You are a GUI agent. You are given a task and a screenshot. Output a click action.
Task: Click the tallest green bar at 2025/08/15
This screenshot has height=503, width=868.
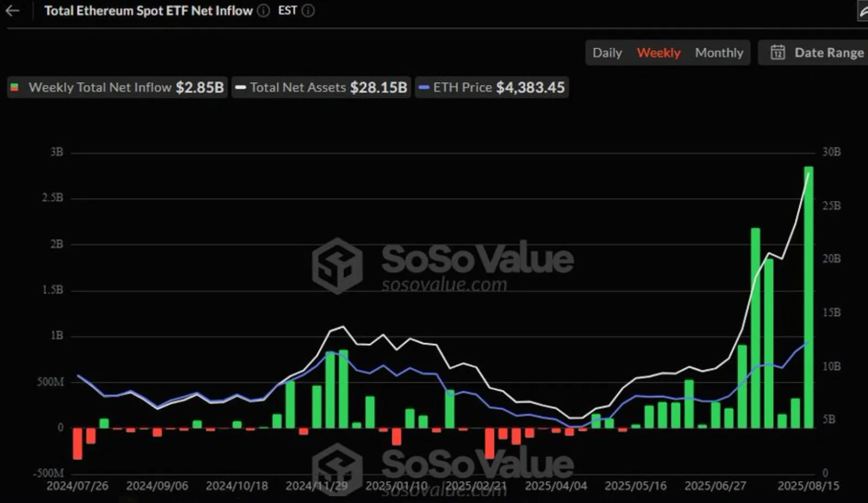808,297
